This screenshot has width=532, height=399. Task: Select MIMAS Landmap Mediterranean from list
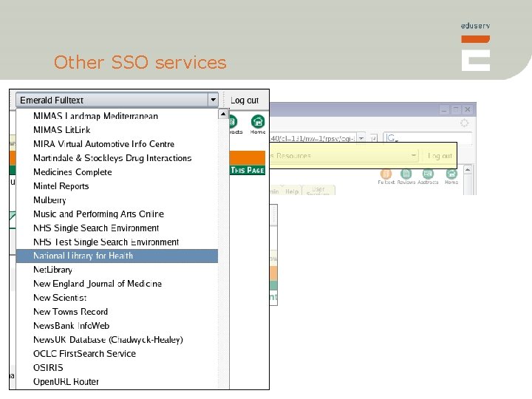(x=95, y=116)
